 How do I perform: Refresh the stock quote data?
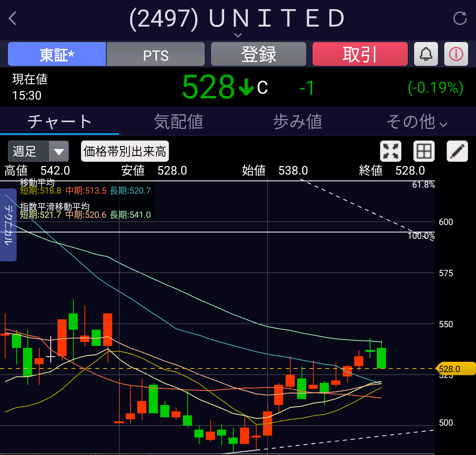460,18
